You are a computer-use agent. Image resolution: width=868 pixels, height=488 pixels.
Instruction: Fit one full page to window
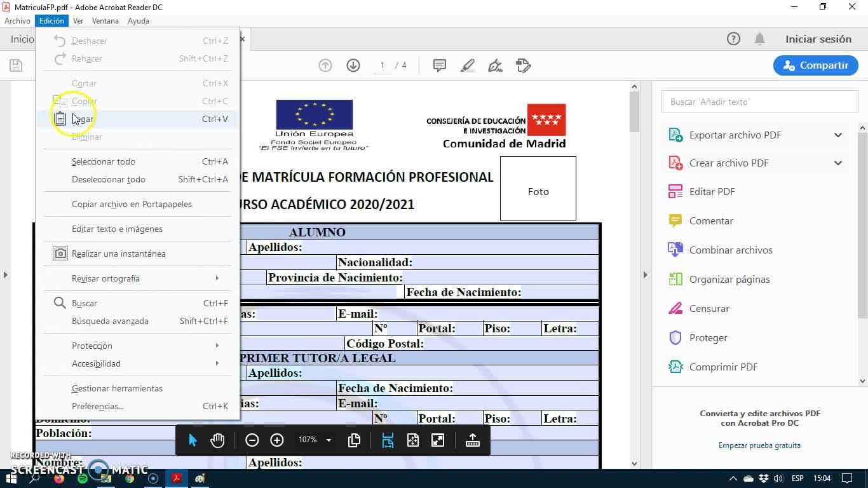413,440
